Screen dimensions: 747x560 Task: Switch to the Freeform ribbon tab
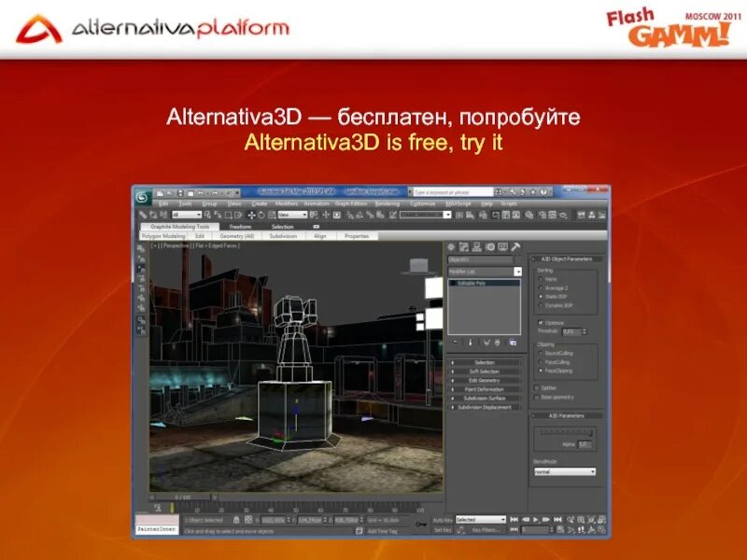[240, 227]
